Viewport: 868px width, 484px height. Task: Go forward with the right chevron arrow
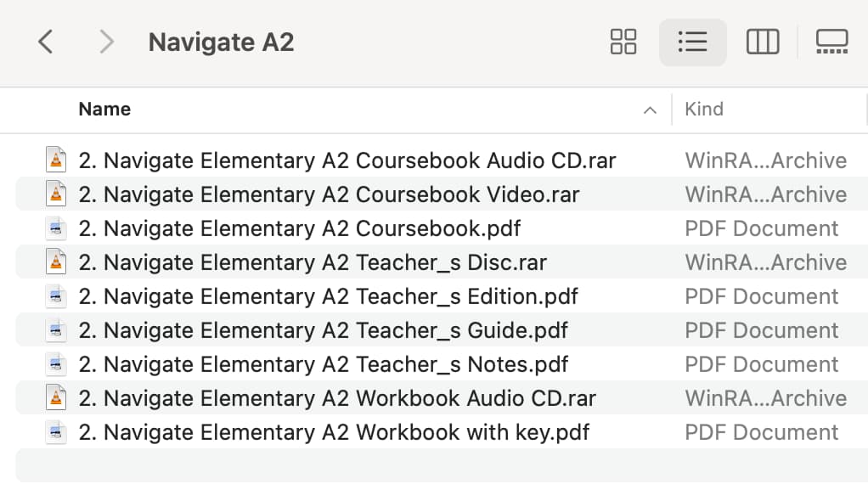point(106,42)
